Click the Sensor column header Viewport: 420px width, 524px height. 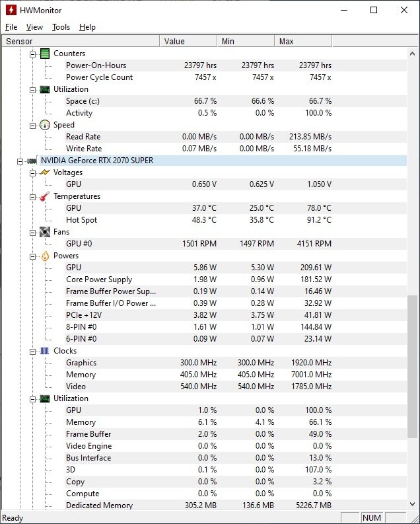79,42
